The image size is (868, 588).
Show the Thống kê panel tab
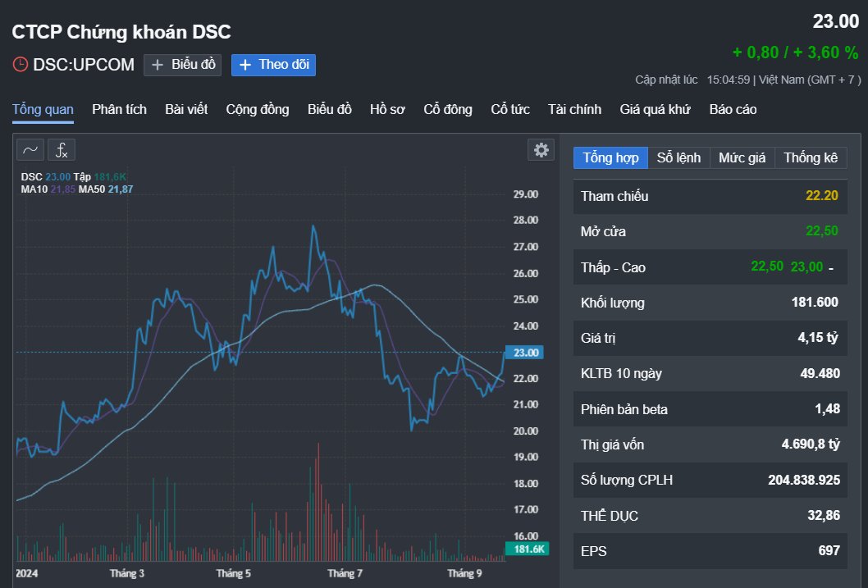[810, 158]
